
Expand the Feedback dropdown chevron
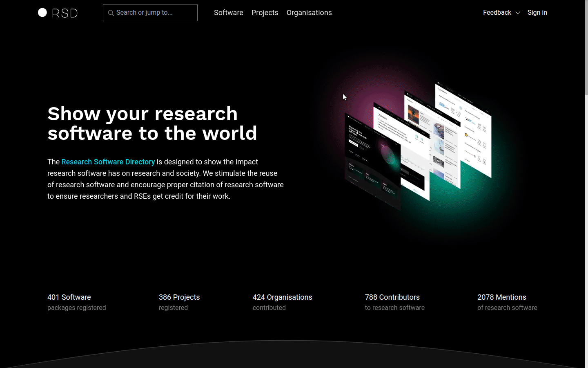(x=518, y=13)
